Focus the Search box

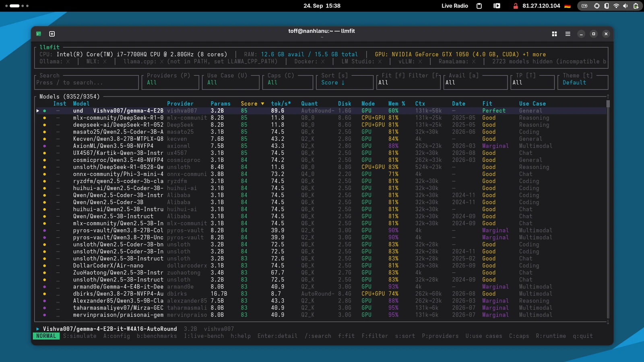pyautogui.click(x=87, y=82)
